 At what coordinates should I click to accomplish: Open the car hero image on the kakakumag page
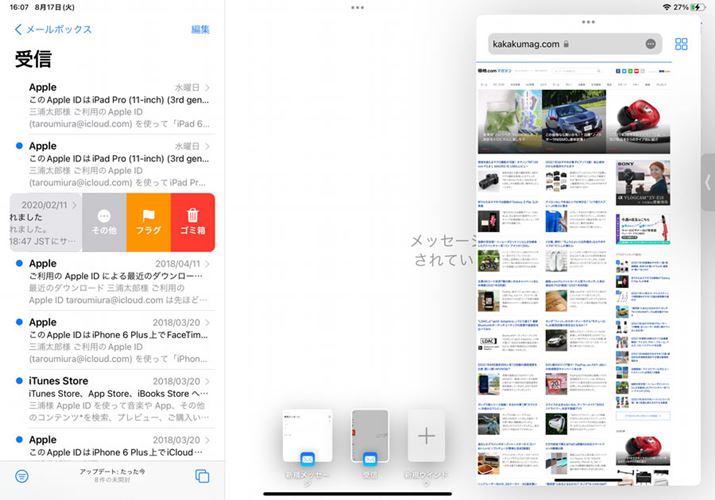pyautogui.click(x=574, y=121)
